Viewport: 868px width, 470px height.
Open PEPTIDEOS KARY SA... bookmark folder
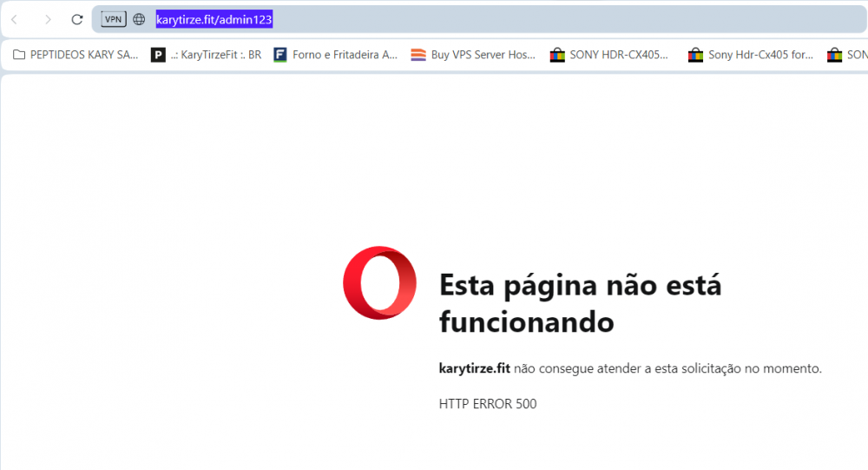pyautogui.click(x=76, y=55)
